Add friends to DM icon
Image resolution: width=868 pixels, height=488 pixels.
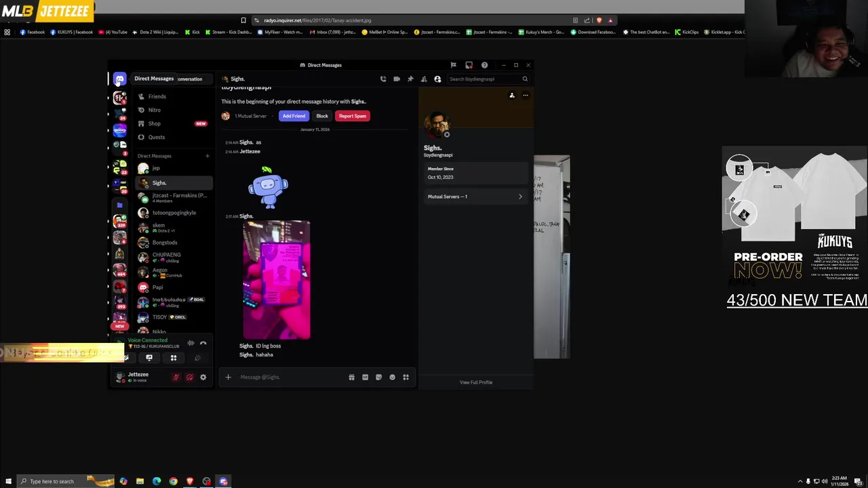coord(424,79)
